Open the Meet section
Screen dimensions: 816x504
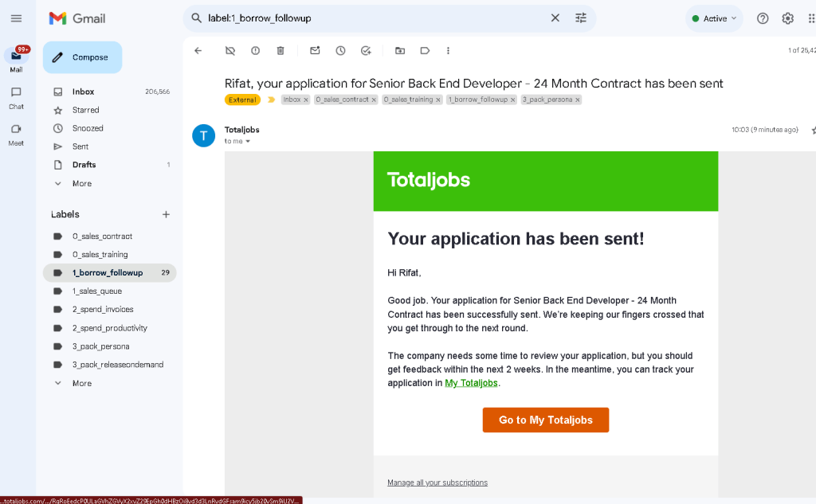pos(16,135)
